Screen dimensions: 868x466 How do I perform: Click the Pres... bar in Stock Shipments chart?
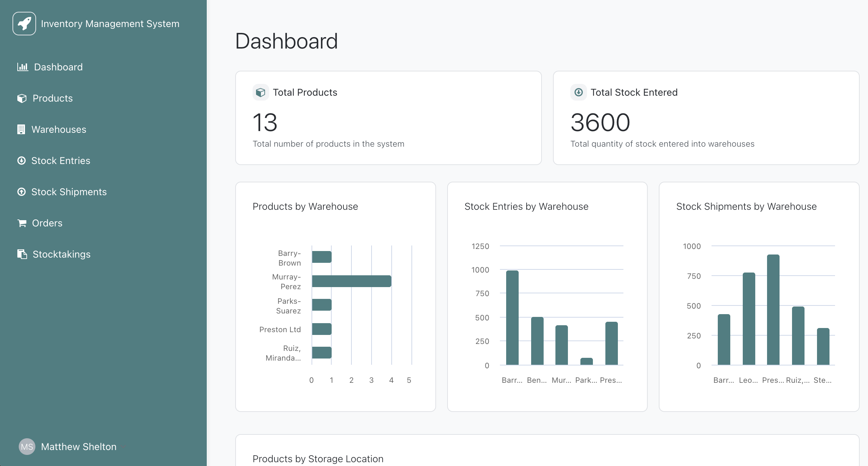[773, 309]
